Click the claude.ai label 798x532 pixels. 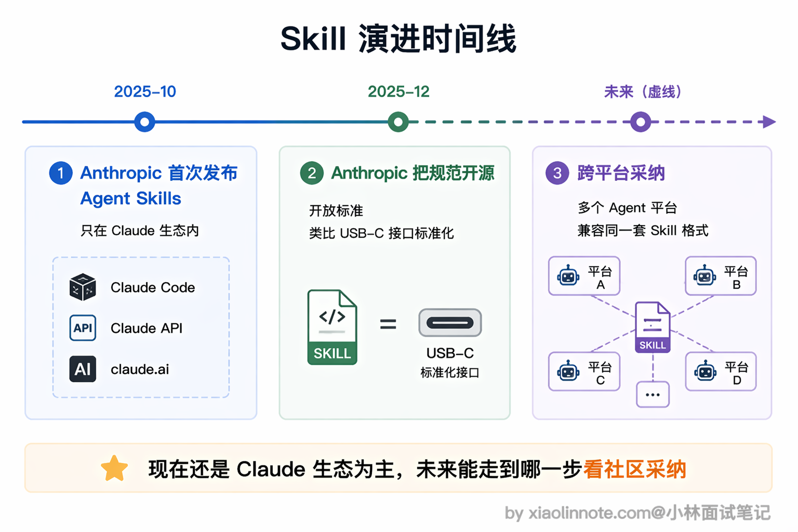[x=140, y=369]
